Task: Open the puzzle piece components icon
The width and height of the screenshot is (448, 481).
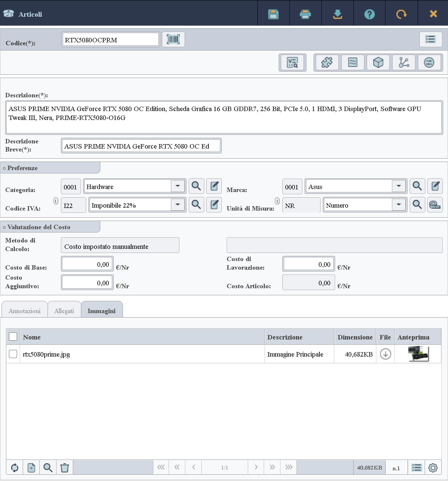Action: (327, 62)
